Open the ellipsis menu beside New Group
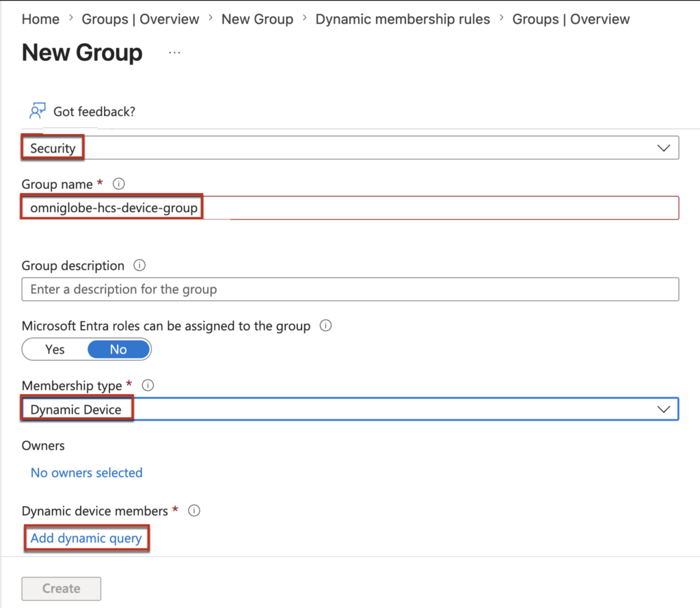700x608 pixels. (x=174, y=53)
